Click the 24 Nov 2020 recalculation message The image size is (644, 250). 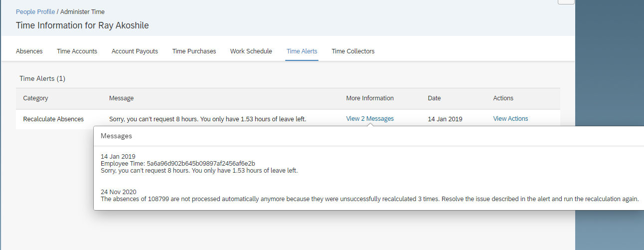[369, 199]
